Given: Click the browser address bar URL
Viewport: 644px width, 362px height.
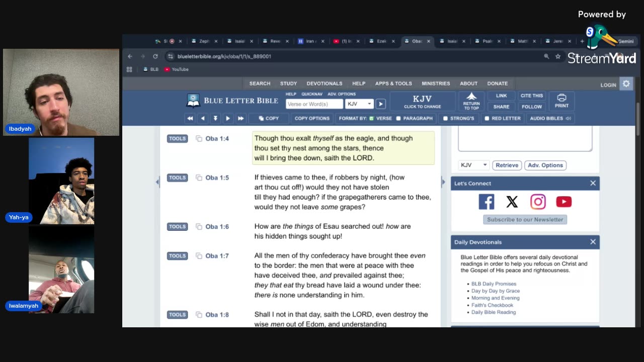Looking at the screenshot, I should (x=224, y=56).
